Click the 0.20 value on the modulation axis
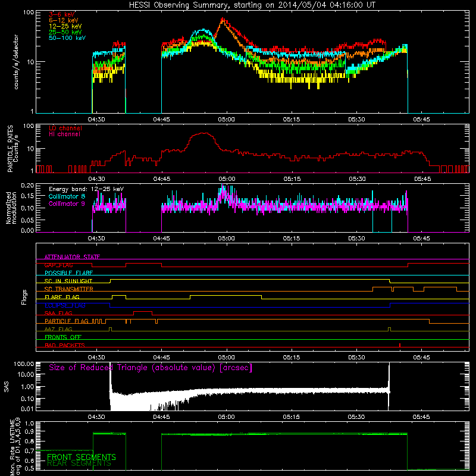476x476 pixels. (x=27, y=185)
